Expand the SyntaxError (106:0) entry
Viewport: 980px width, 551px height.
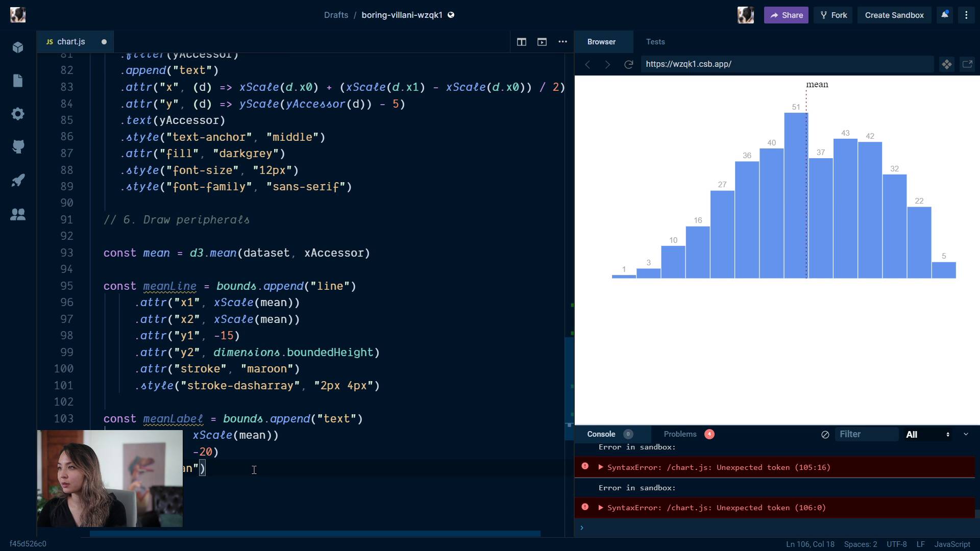click(x=601, y=508)
